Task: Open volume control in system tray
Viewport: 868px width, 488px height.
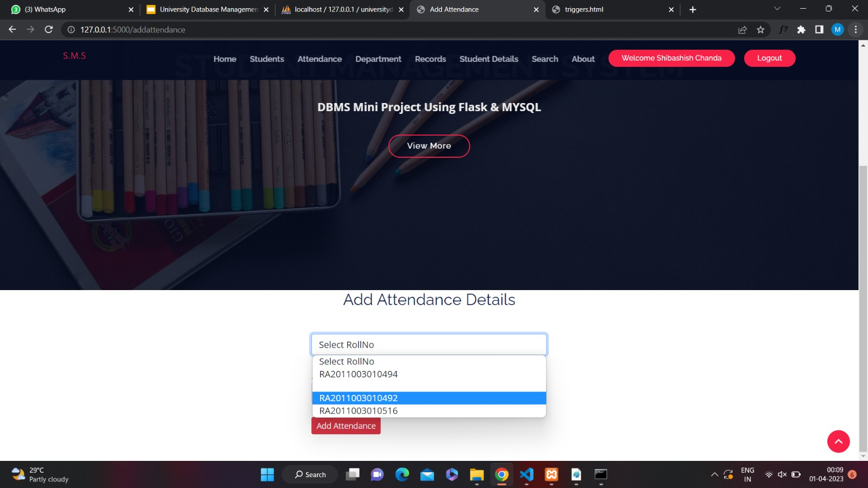Action: tap(782, 474)
